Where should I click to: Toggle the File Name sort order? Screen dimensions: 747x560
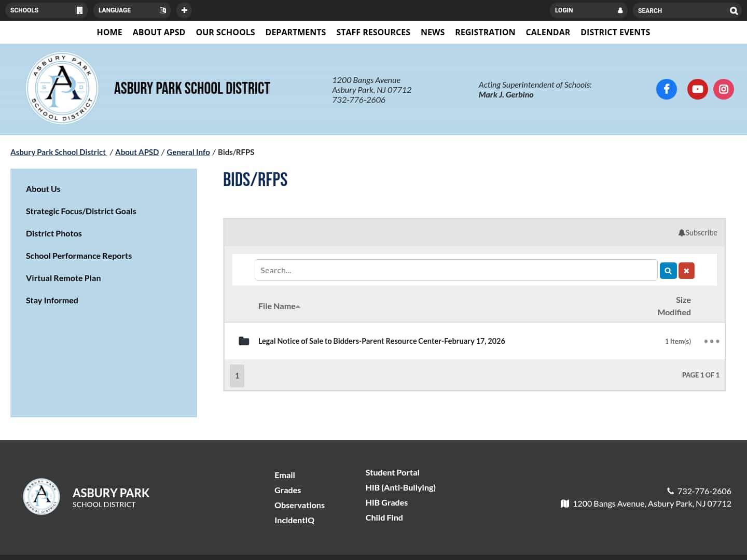[x=279, y=306]
